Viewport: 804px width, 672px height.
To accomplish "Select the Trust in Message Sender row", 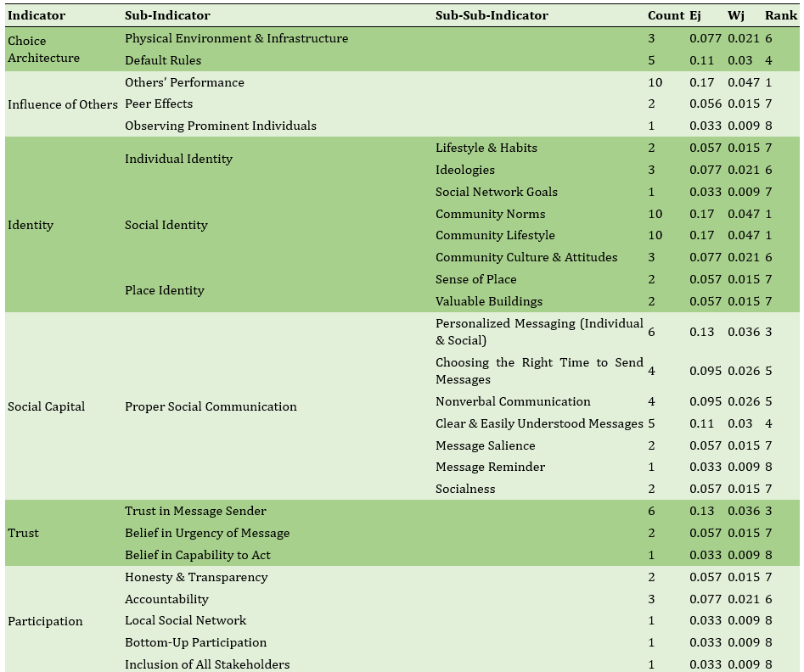I will coord(195,511).
